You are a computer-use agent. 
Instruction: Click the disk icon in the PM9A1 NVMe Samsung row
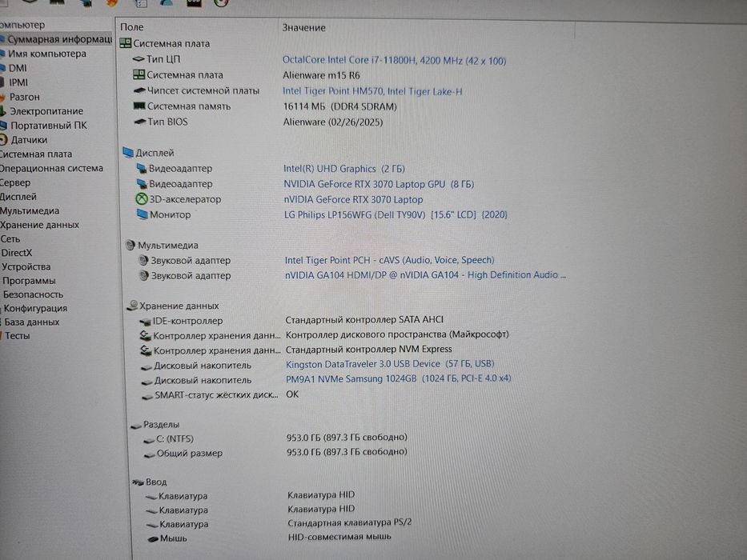tap(147, 382)
